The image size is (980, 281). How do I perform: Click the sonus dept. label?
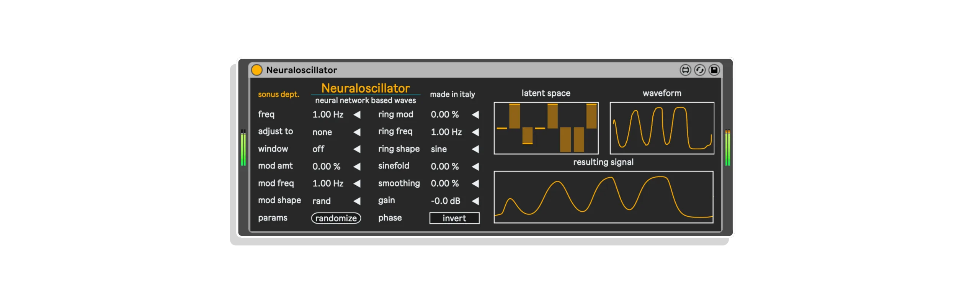(278, 94)
